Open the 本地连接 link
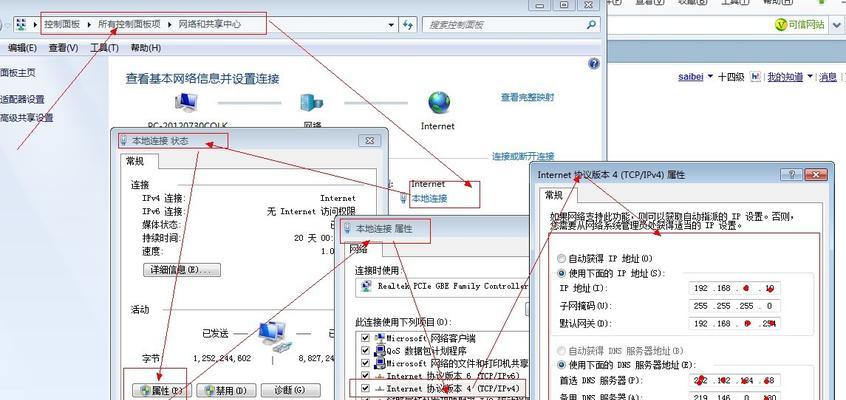 coord(429,199)
